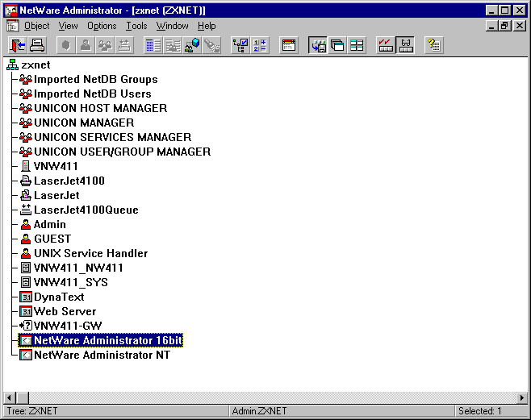Select NetWare Administrator NT entry
Image resolution: width=531 pixels, height=420 pixels.
(95, 355)
